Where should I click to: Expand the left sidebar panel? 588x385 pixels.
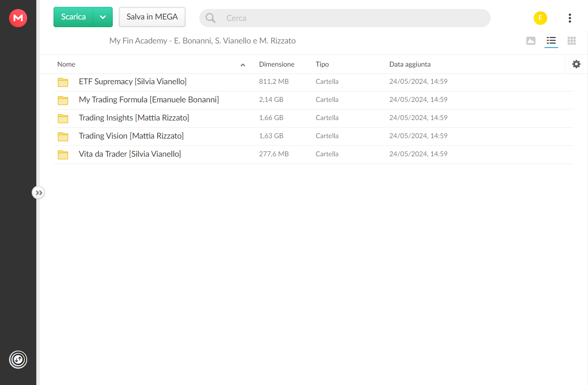coord(39,193)
